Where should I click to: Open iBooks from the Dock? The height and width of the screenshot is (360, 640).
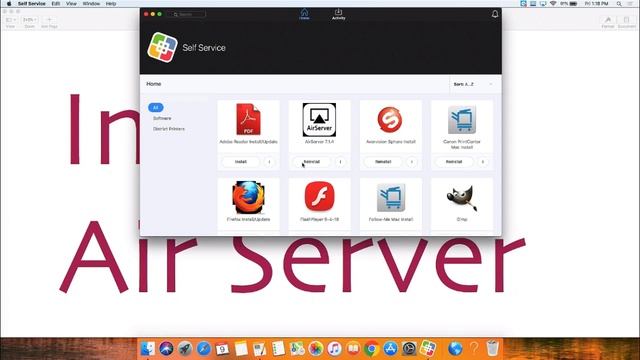[353, 349]
